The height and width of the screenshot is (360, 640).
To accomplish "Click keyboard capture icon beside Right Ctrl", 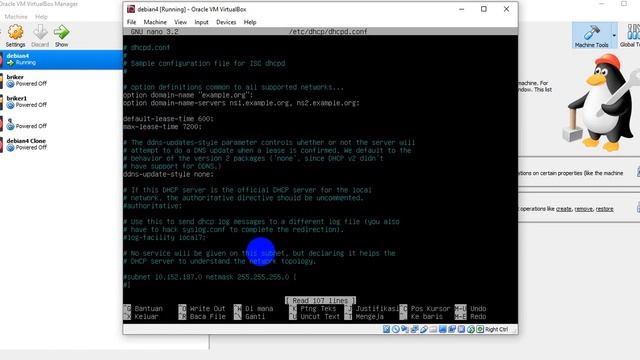I will tap(480, 329).
